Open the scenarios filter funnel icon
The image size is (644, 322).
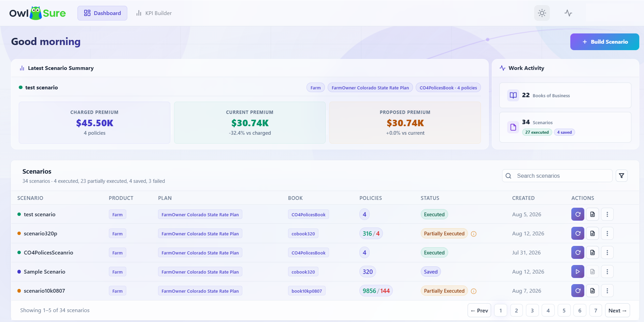tap(621, 176)
